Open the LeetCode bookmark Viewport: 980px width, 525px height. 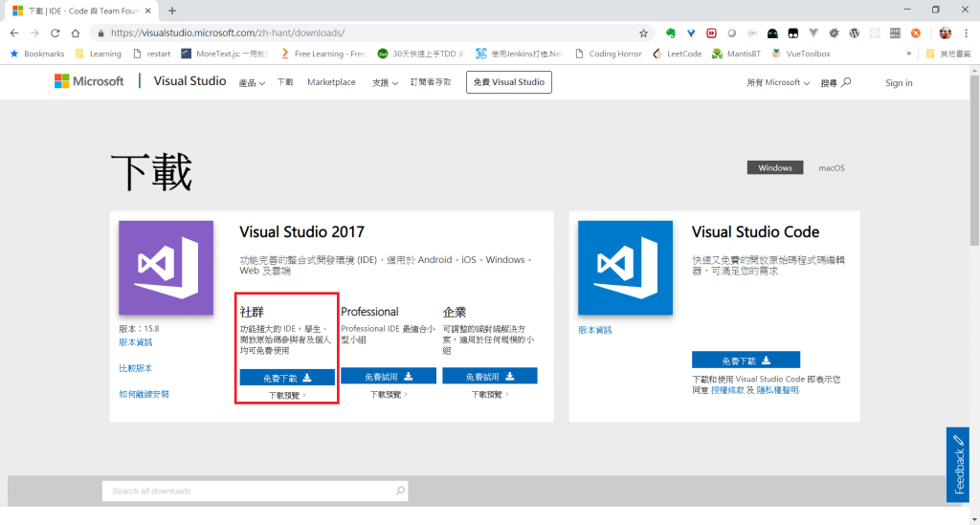678,54
